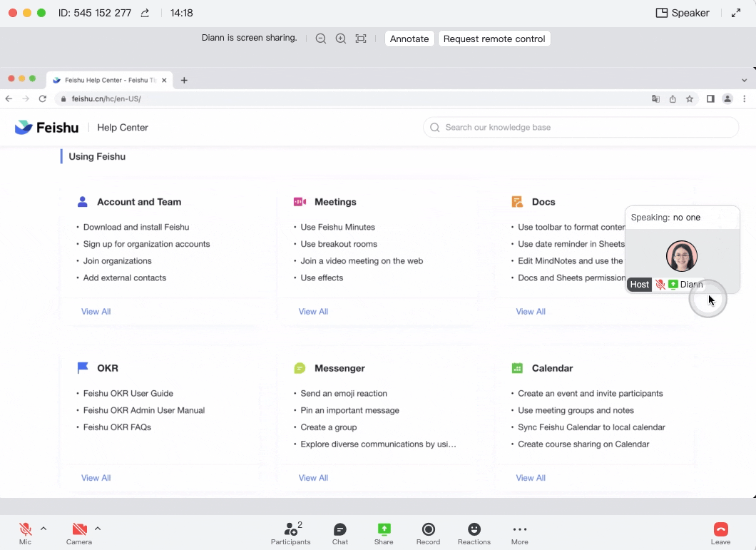Image resolution: width=756 pixels, height=550 pixels.
Task: Share meeting ID via arrow icon
Action: tap(145, 13)
